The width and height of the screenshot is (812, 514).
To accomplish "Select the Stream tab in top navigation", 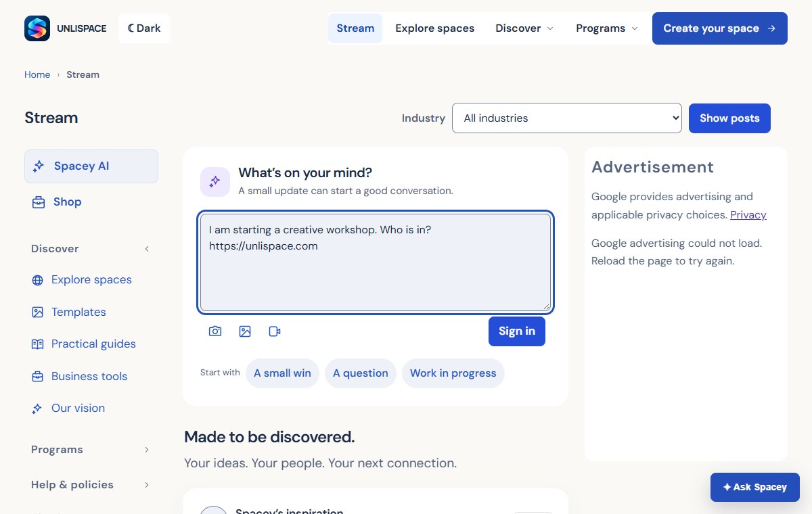I will [355, 28].
